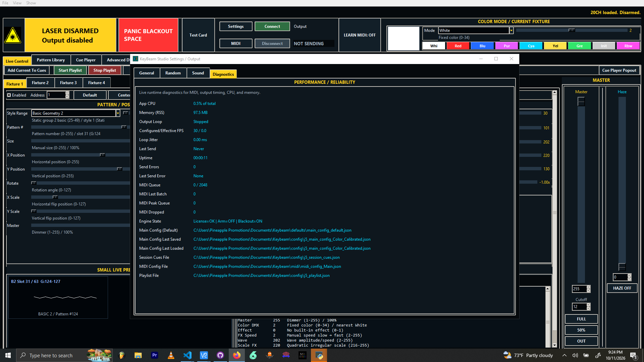The image size is (644, 362).
Task: Click the small live preview pattern thumbnail
Action: point(58,297)
